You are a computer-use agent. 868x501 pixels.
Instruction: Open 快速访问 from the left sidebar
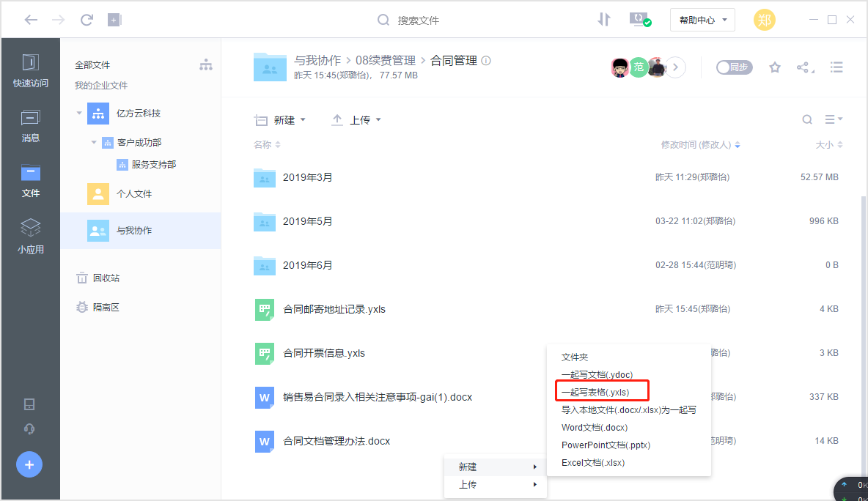(30, 71)
